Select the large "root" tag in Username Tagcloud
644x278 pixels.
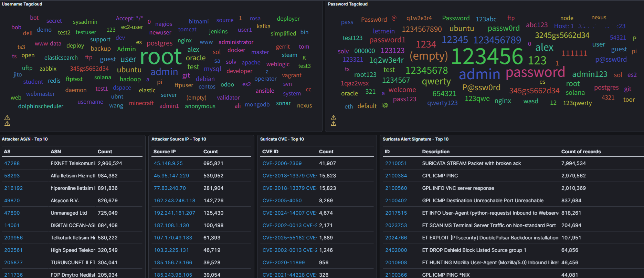click(161, 57)
